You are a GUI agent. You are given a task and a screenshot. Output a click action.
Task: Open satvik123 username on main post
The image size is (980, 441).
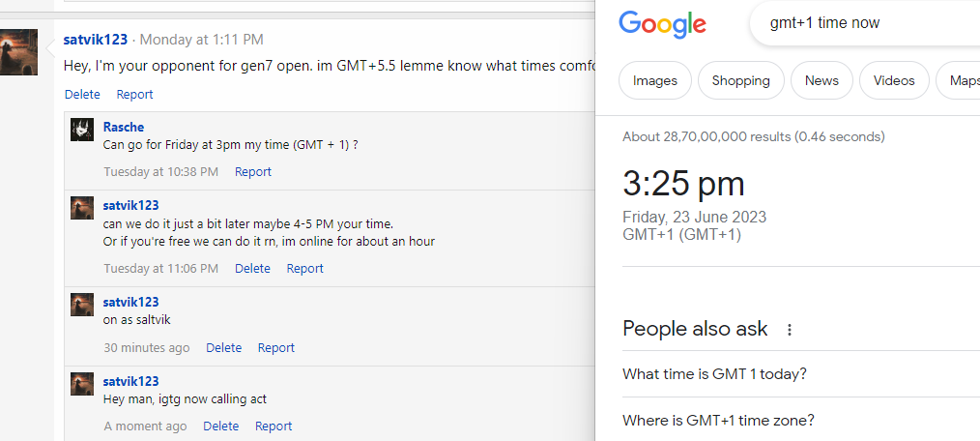point(96,40)
